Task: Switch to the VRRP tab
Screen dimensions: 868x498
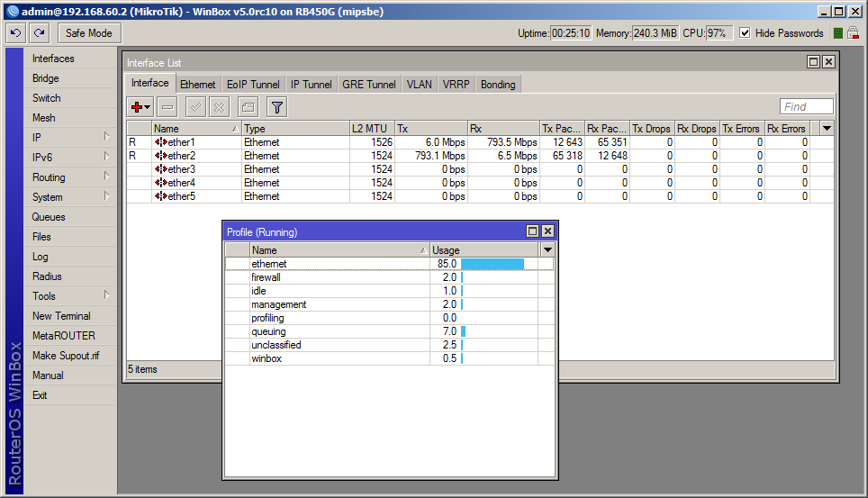Action: [x=457, y=85]
